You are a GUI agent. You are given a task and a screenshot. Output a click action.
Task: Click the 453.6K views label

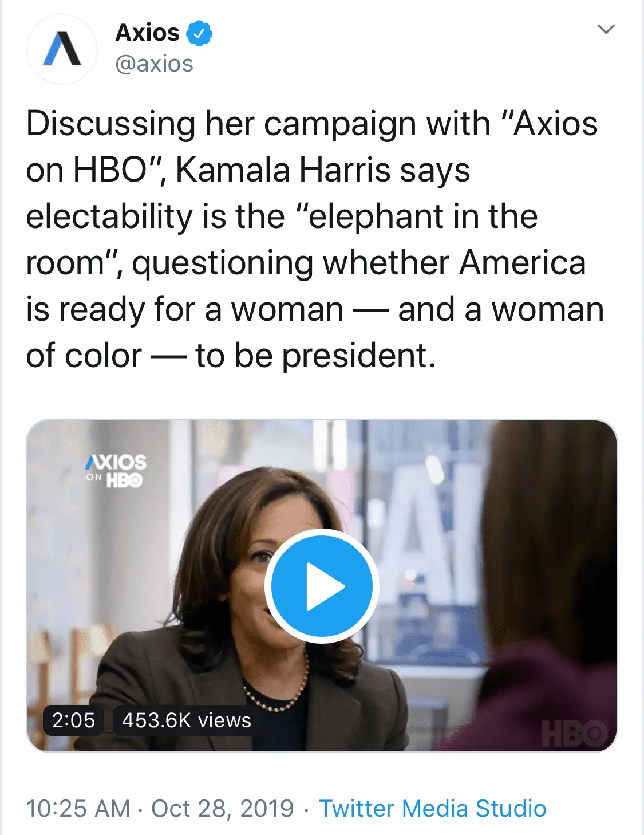coord(187,720)
